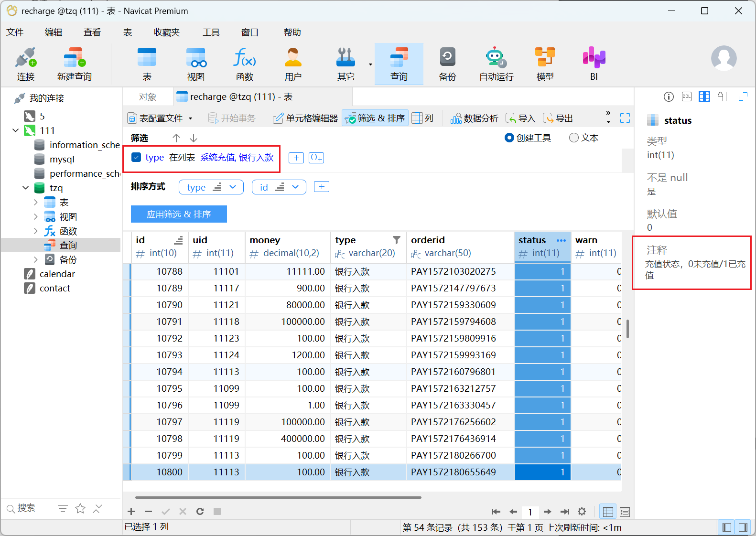Switch to form view icon
Viewport: 756px width, 536px height.
(625, 512)
